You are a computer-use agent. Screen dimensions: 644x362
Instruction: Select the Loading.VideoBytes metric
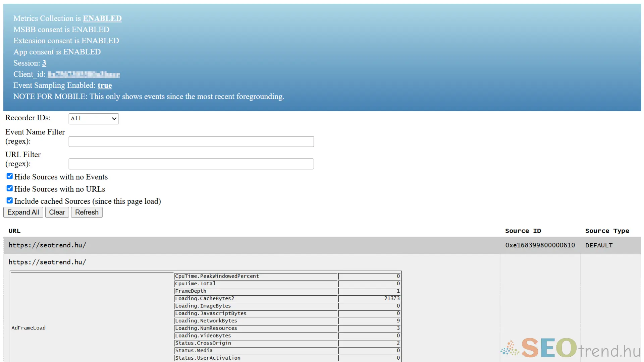[x=203, y=336]
